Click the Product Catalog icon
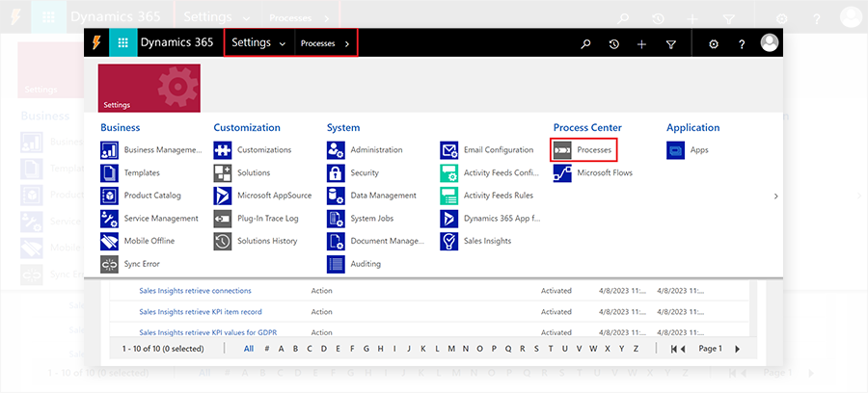This screenshot has width=868, height=393. [x=109, y=196]
